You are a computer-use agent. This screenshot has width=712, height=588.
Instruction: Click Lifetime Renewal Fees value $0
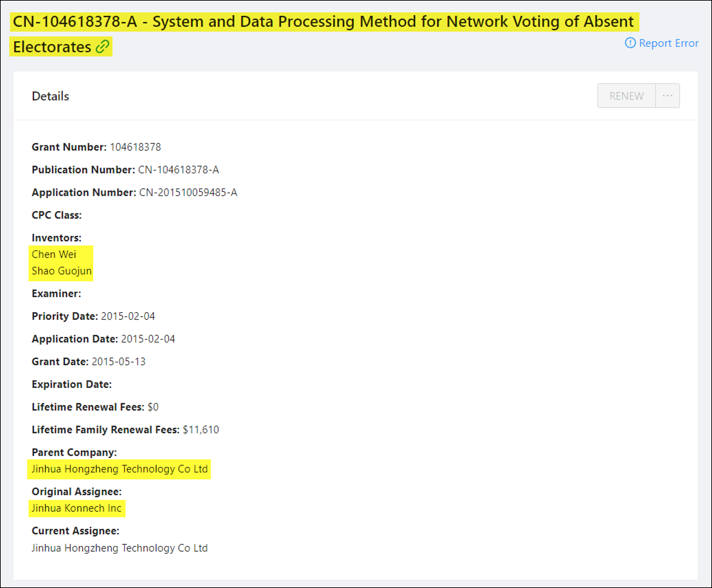click(153, 407)
